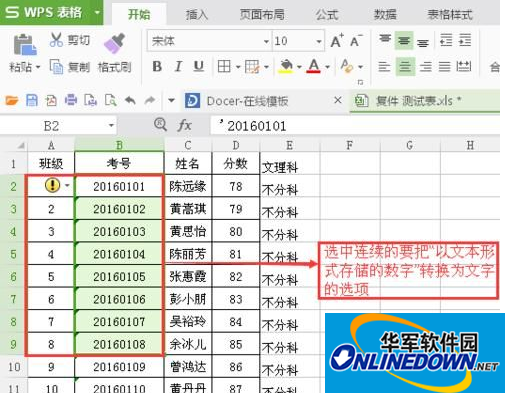Viewport: 505px width, 393px height.
Task: Export to PDF icon
Action: tap(51, 100)
